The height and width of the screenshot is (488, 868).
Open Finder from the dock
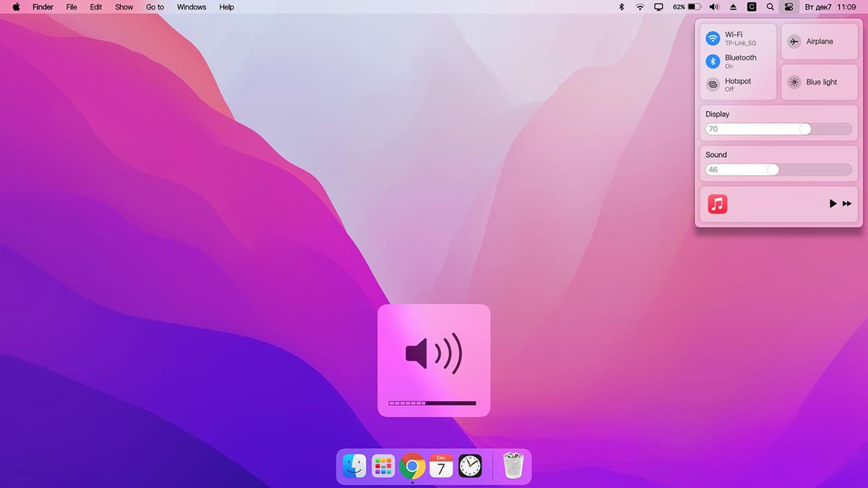point(354,466)
